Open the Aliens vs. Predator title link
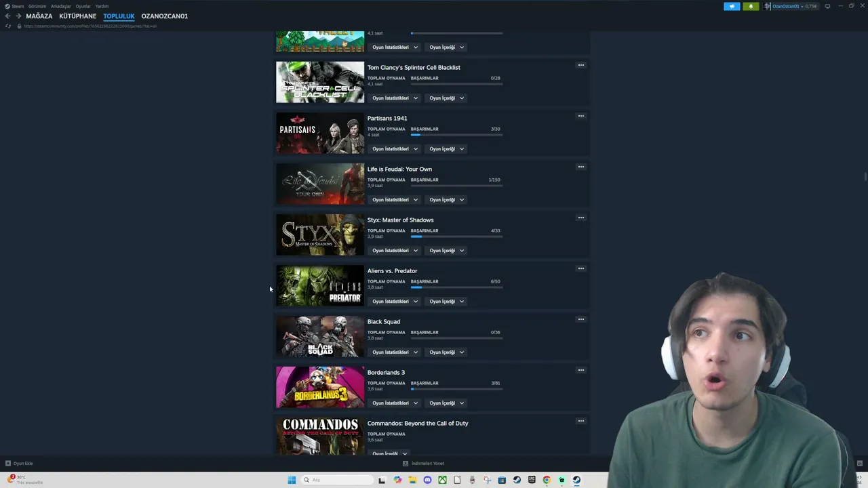Screen dimensions: 868x488 click(392, 270)
